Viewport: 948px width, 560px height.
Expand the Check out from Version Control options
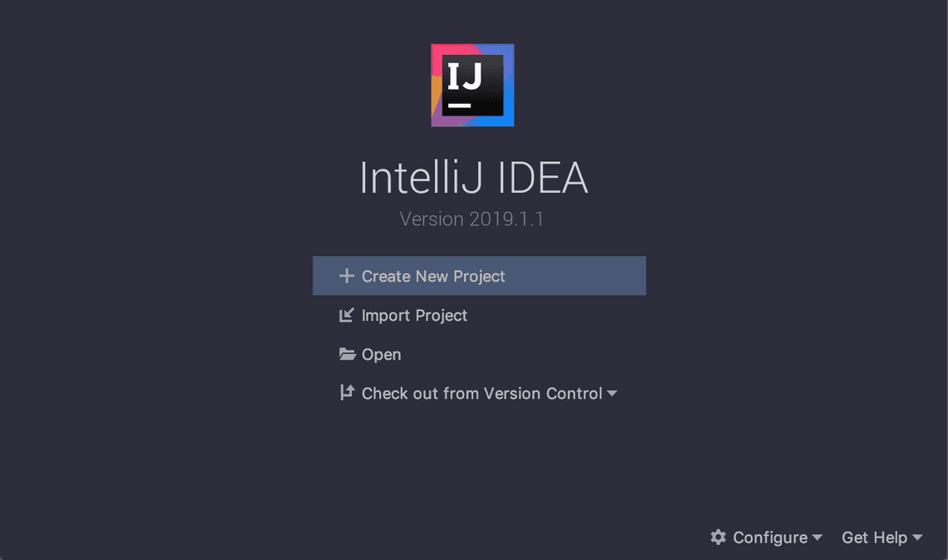click(x=613, y=394)
